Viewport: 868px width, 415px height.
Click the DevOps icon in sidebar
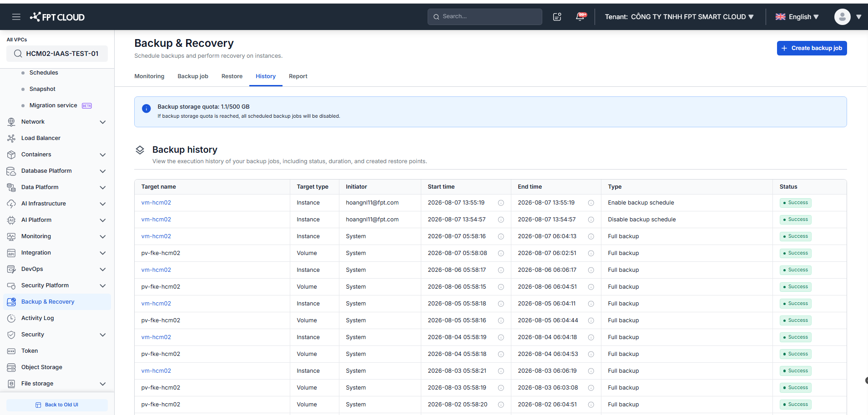coord(11,269)
